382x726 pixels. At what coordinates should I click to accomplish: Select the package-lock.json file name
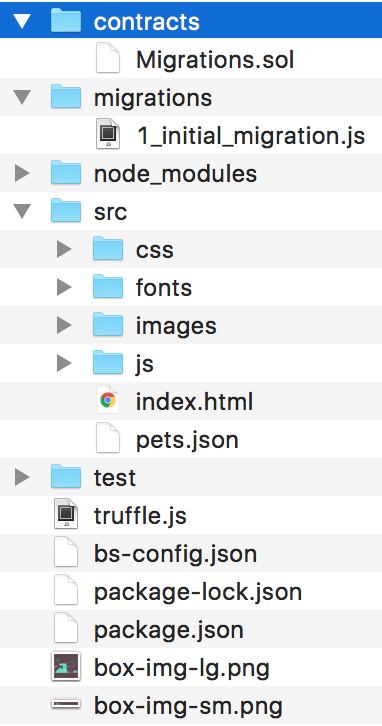tap(198, 591)
